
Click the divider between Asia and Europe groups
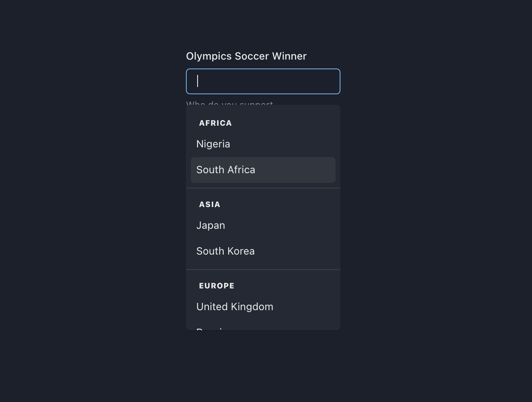[x=263, y=269]
